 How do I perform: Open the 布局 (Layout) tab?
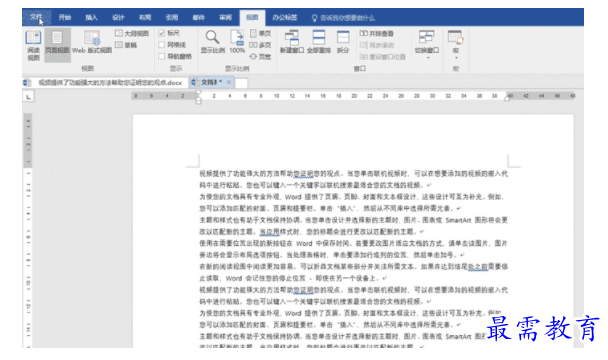(145, 17)
